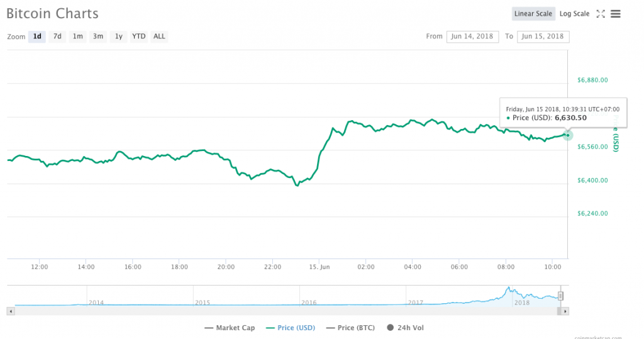
Task: Open the chart hamburger export menu
Action: [x=616, y=14]
